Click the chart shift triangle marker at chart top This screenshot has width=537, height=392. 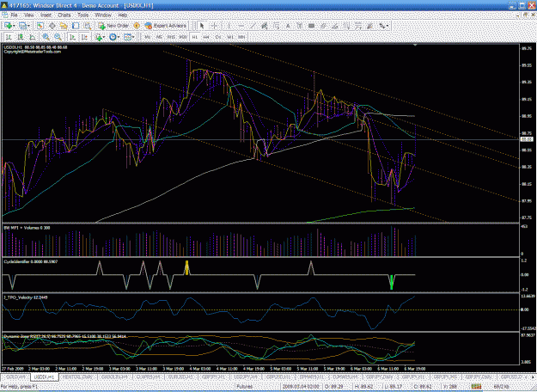[415, 45]
